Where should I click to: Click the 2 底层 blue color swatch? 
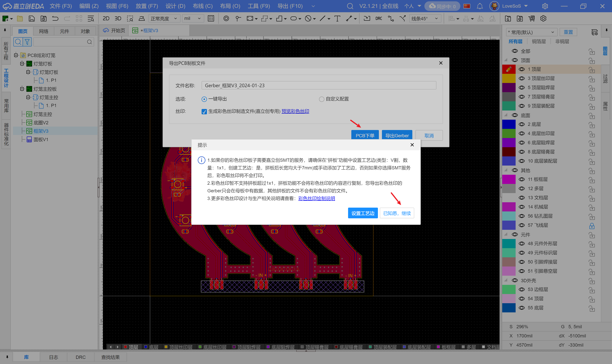(509, 124)
